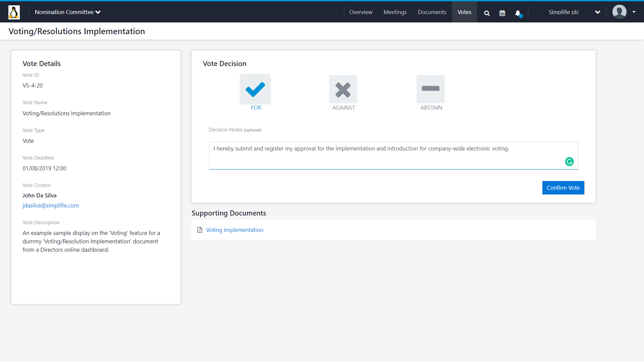
Task: Open the notifications bell icon
Action: click(x=518, y=13)
